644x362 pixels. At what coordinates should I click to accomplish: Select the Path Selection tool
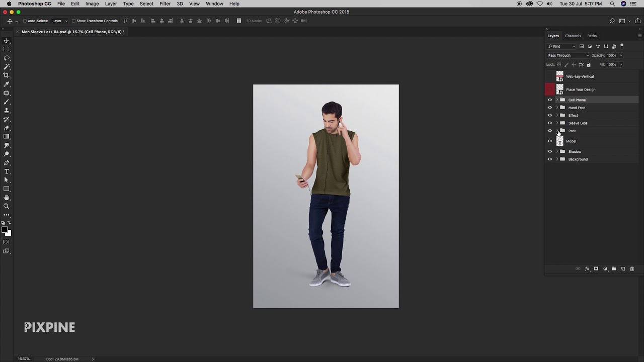7,180
